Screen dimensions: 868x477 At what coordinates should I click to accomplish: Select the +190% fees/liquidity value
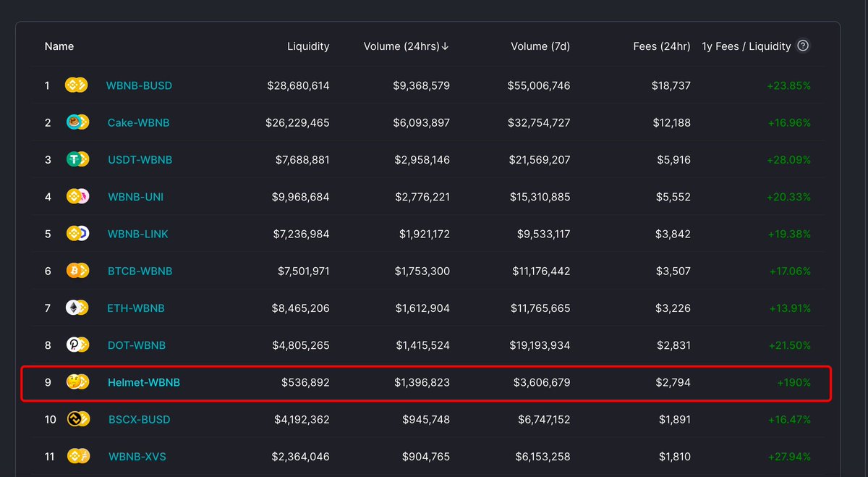pyautogui.click(x=793, y=382)
